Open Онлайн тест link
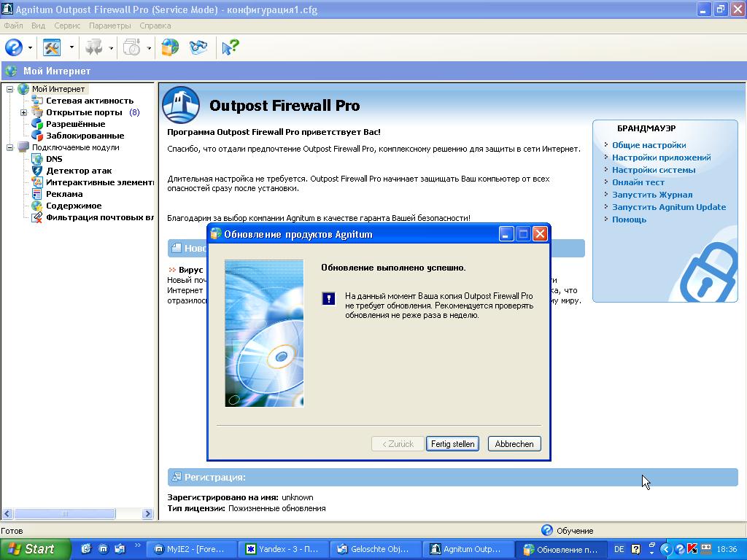The image size is (747, 560). tap(638, 182)
